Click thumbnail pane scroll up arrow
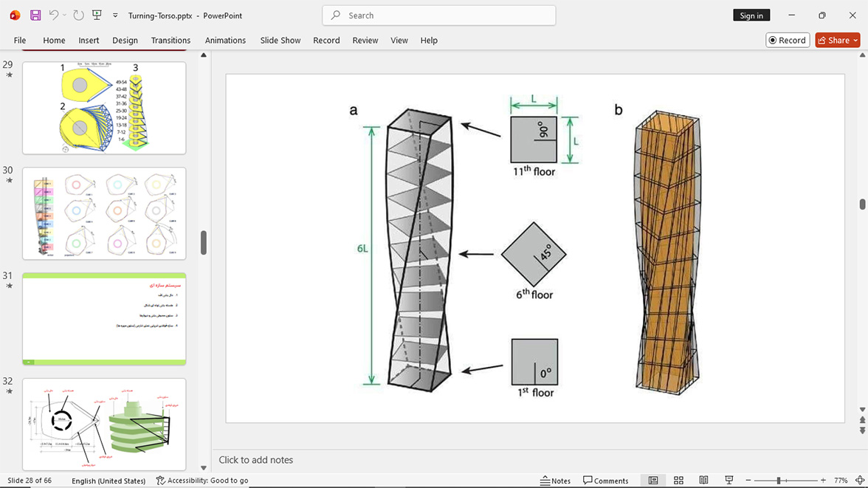This screenshot has width=868, height=488. coord(204,55)
